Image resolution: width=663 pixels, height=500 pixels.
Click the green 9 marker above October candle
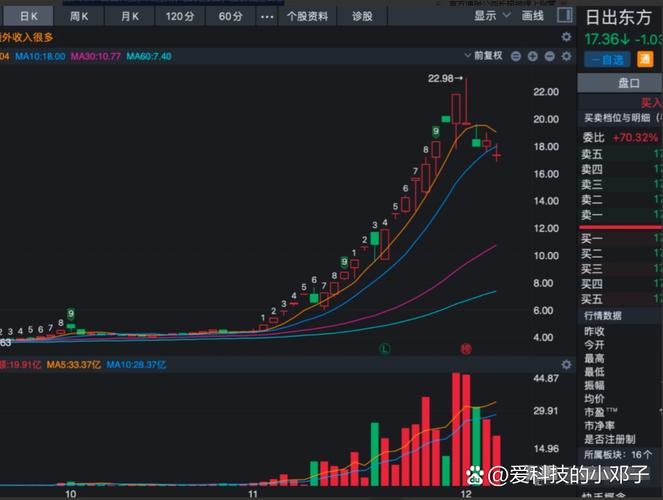coord(71,314)
